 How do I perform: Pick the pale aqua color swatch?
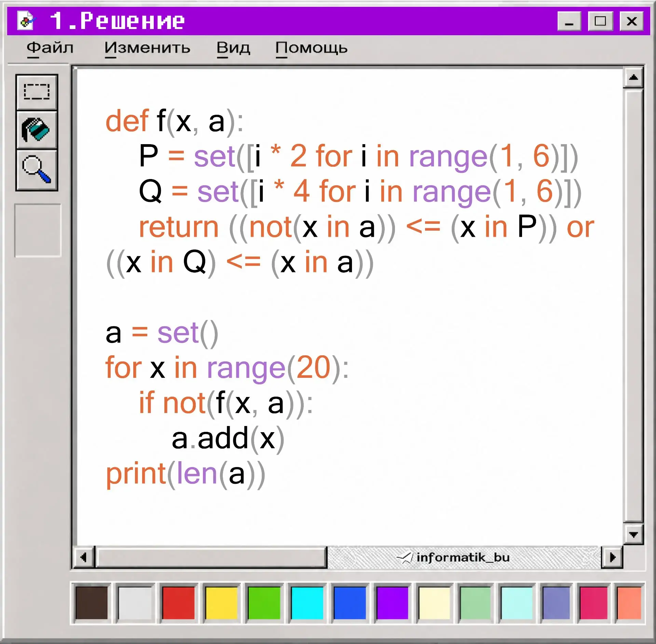(517, 603)
